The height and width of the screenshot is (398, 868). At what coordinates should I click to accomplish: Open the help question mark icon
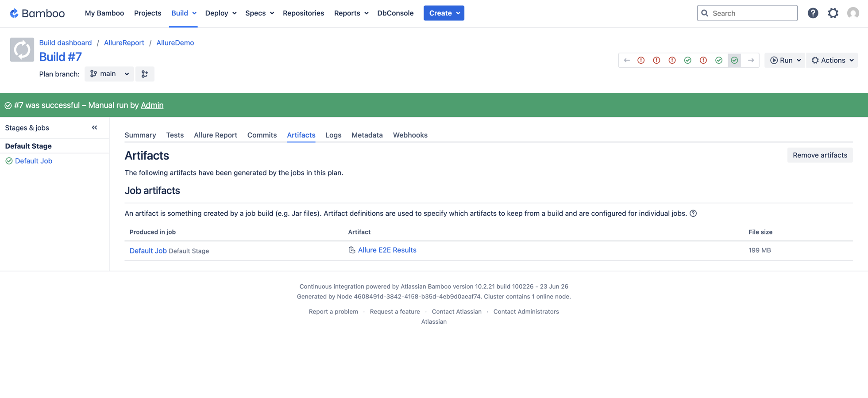[813, 13]
